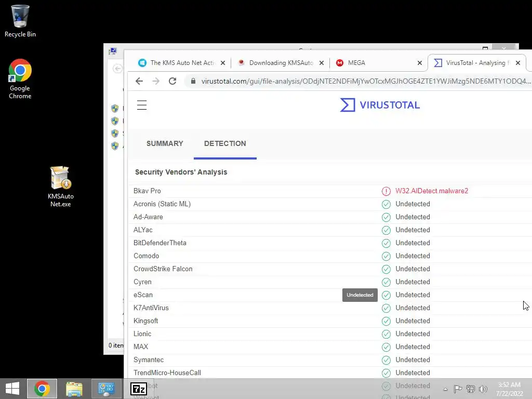
Task: Click the check icon in the Kingsoft row
Action: [x=386, y=321]
